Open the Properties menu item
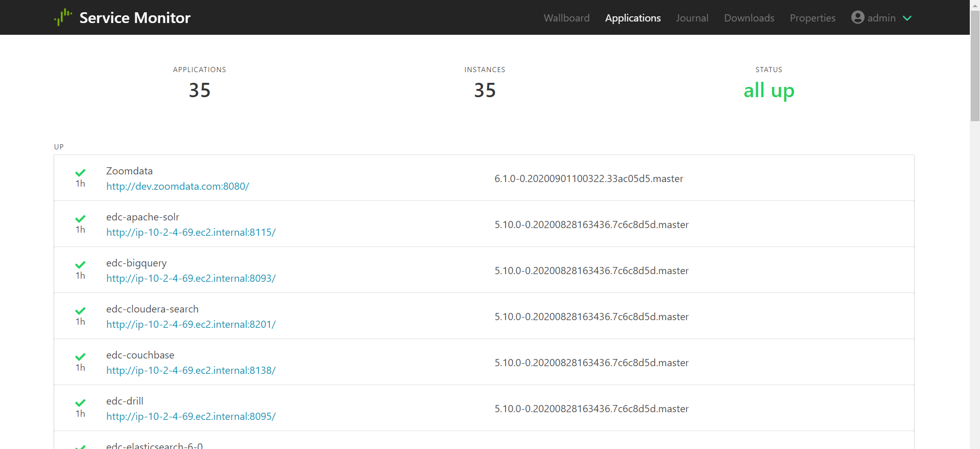This screenshot has width=980, height=449. pyautogui.click(x=813, y=18)
